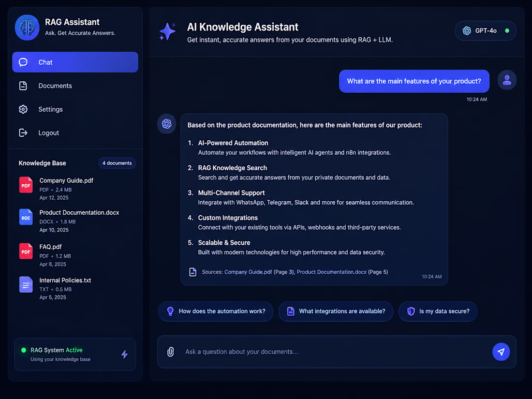Focus the 'Ask a question about your documents' field
The width and height of the screenshot is (532, 399).
337,352
